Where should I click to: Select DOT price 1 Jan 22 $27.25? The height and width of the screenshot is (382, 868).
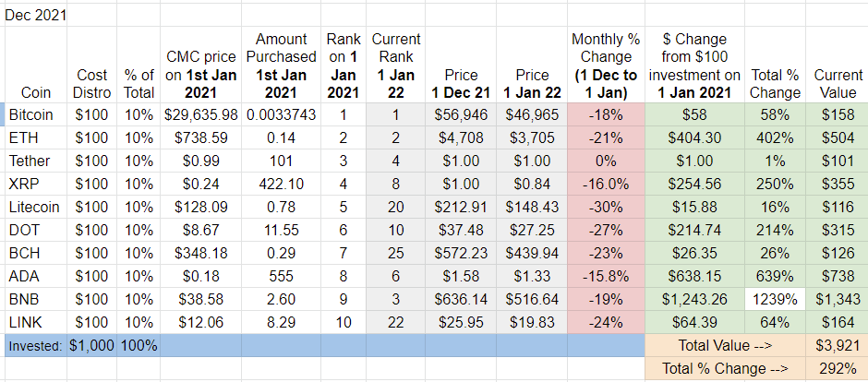click(x=532, y=230)
